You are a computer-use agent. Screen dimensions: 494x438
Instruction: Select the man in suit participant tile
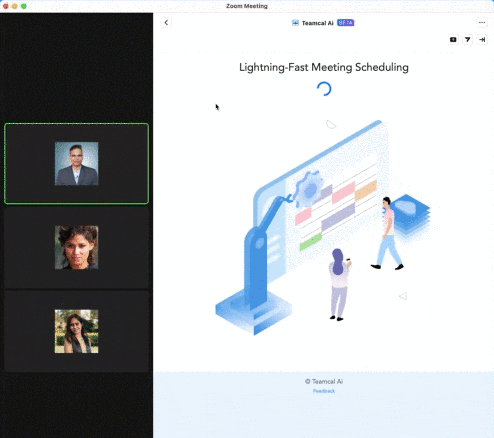click(x=76, y=163)
